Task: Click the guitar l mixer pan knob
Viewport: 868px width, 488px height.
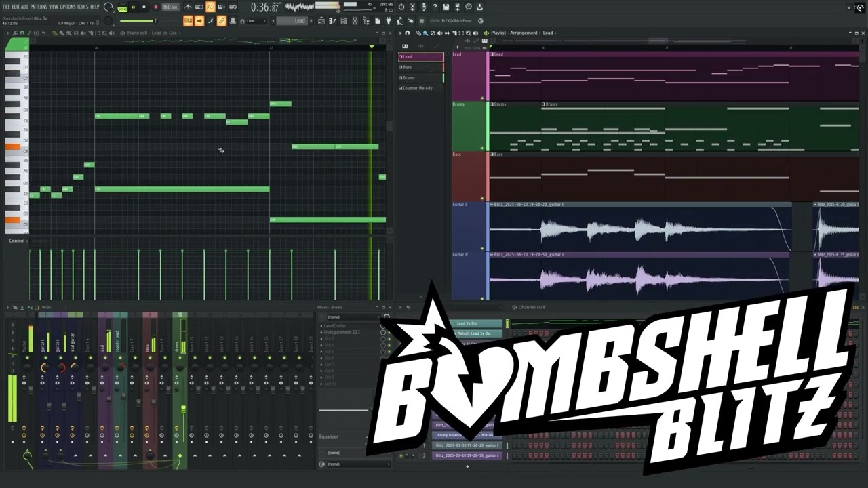Action: pyautogui.click(x=45, y=367)
